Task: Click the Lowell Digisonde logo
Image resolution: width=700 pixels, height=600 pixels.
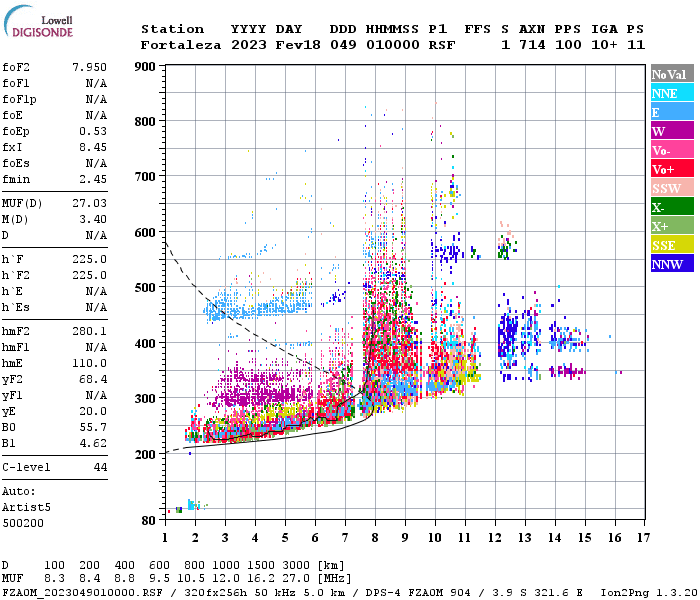Action: click(38, 22)
